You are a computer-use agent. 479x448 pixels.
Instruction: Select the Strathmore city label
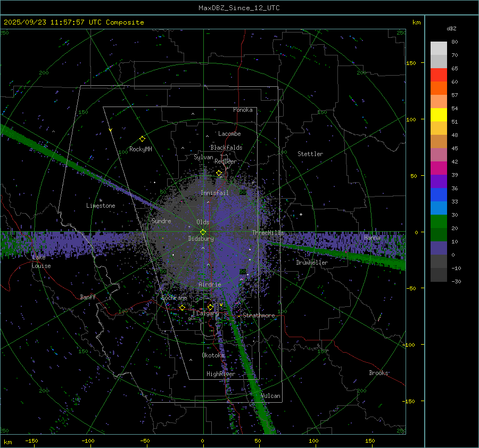(259, 315)
